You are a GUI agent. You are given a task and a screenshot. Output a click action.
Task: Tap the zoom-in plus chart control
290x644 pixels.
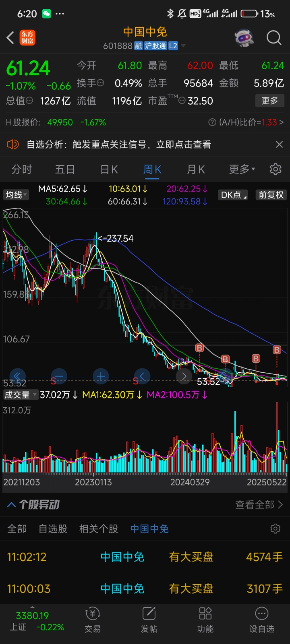pyautogui.click(x=101, y=377)
